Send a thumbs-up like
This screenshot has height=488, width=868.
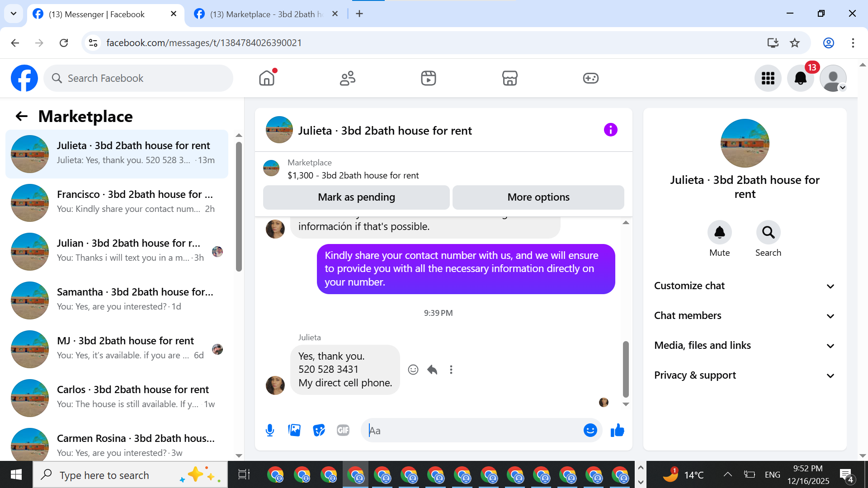[x=617, y=430]
